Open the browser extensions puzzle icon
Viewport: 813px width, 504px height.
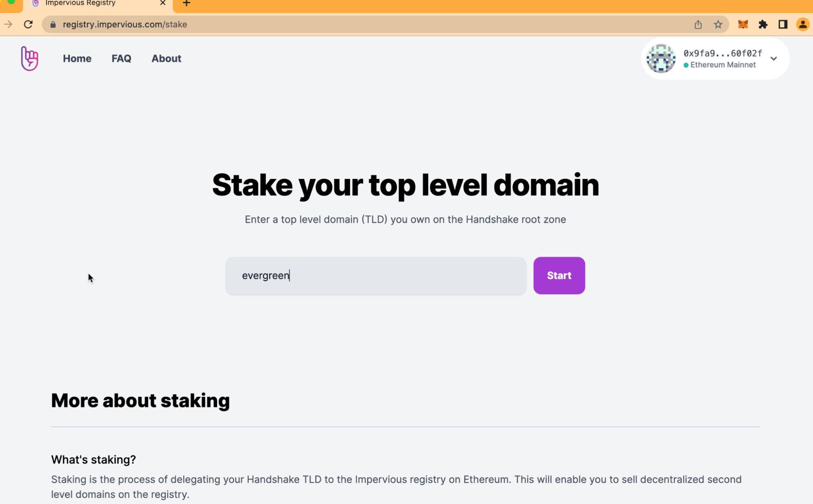pyautogui.click(x=763, y=24)
